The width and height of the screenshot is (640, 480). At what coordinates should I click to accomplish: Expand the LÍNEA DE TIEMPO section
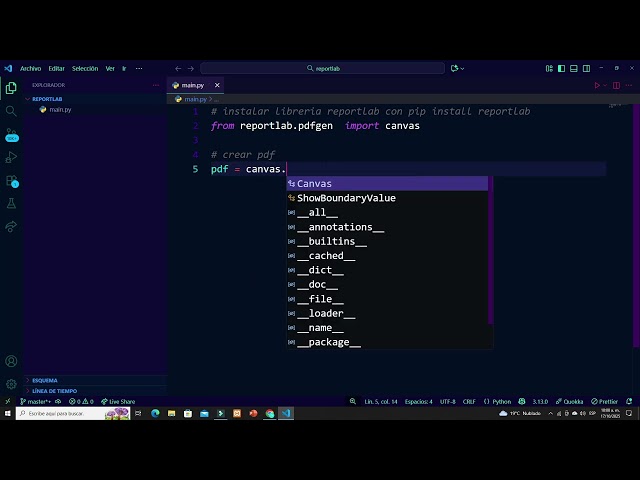(54, 391)
